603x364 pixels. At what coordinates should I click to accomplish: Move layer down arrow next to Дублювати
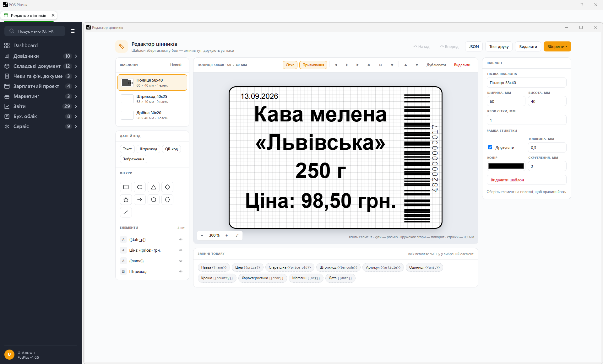(x=417, y=65)
